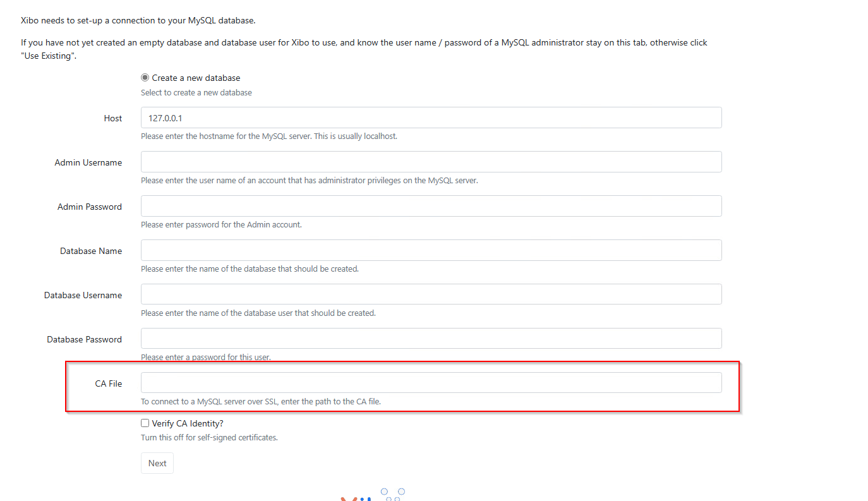This screenshot has width=868, height=501.
Task: Click the Database Password label
Action: click(x=84, y=339)
